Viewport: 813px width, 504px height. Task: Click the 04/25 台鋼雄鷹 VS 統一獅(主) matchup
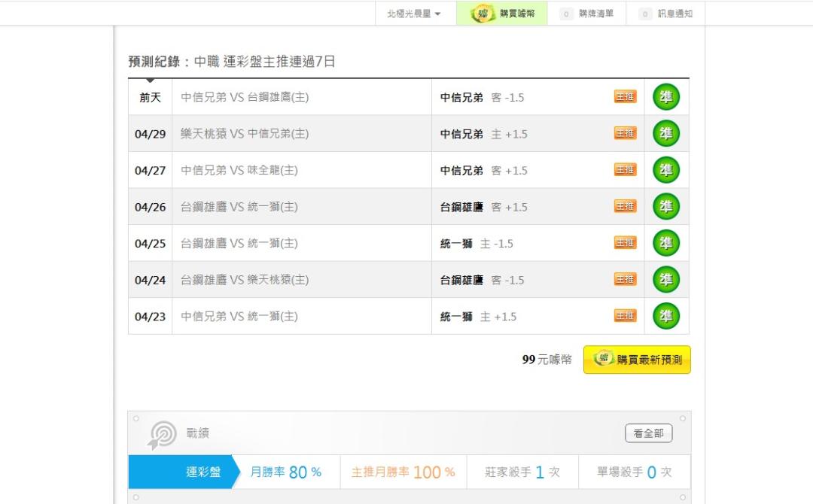(239, 243)
